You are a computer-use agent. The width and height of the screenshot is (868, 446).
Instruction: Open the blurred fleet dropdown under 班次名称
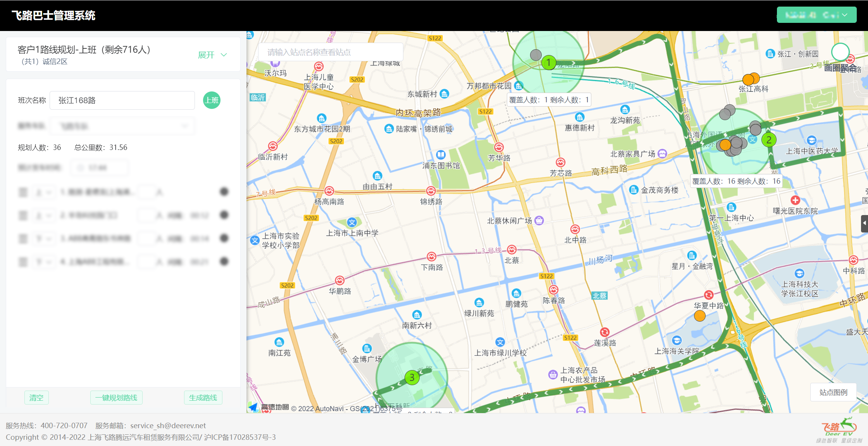pos(122,126)
